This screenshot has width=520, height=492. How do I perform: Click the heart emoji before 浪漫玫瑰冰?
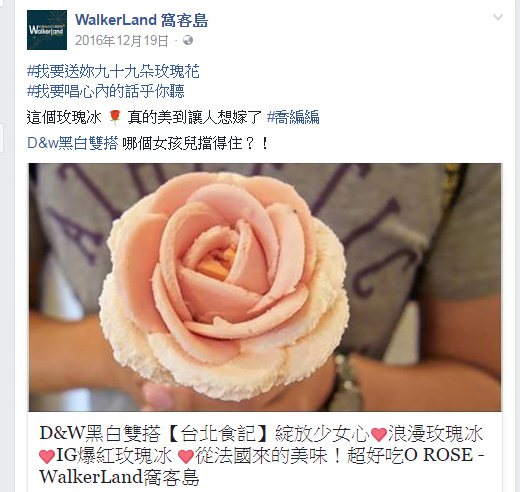(x=379, y=434)
